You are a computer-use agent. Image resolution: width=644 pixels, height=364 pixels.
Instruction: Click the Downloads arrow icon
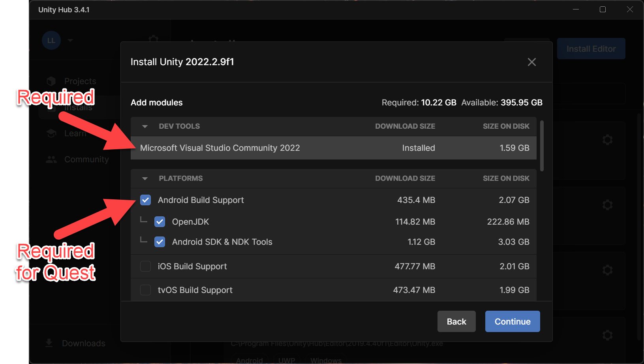[x=49, y=343]
